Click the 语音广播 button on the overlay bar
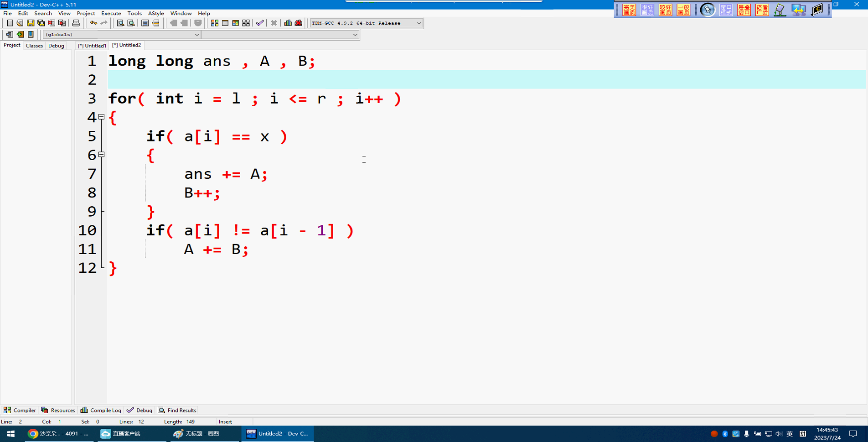Viewport: 868px width, 442px height. click(x=762, y=10)
